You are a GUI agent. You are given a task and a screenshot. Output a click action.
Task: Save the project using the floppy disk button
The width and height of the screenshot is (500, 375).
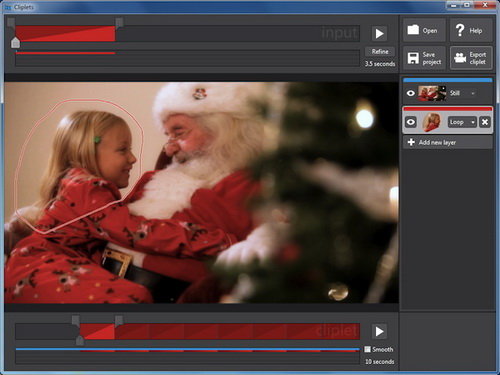424,58
